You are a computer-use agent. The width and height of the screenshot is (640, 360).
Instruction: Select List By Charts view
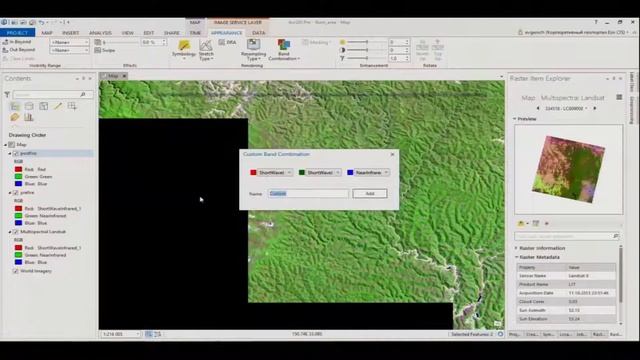[29, 118]
